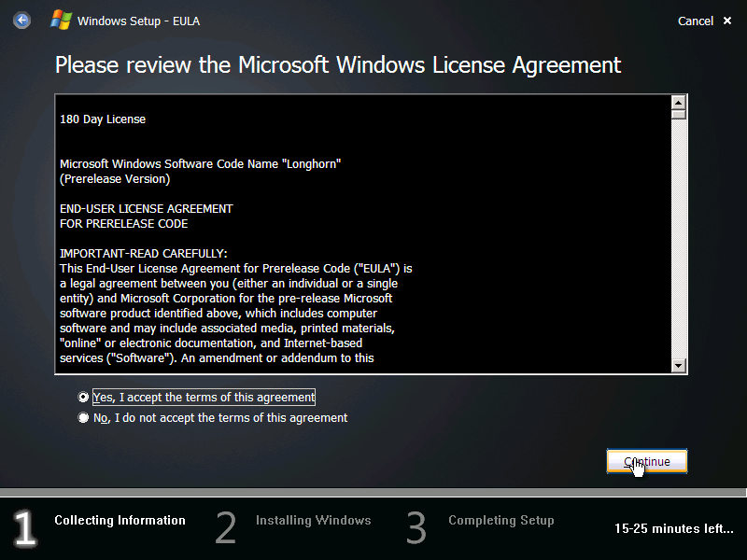This screenshot has width=747, height=560.
Task: Click the '15-25 minutes left' text
Action: (673, 529)
